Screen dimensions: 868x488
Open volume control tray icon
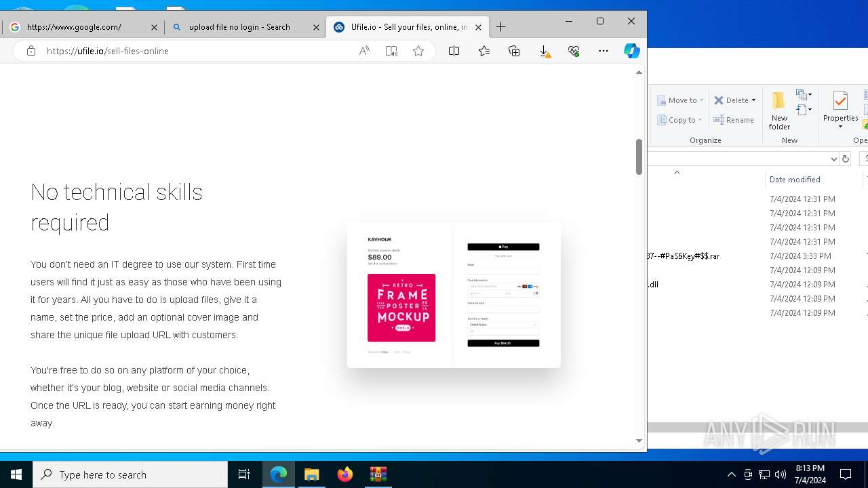click(781, 474)
